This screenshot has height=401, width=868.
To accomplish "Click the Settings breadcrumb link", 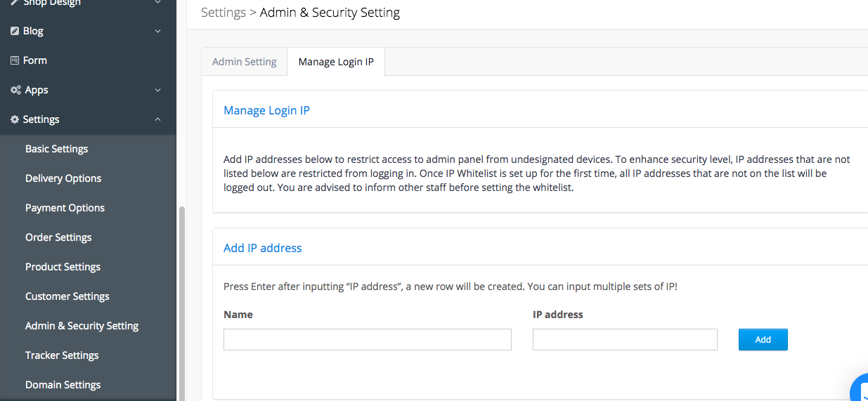I will click(x=224, y=13).
